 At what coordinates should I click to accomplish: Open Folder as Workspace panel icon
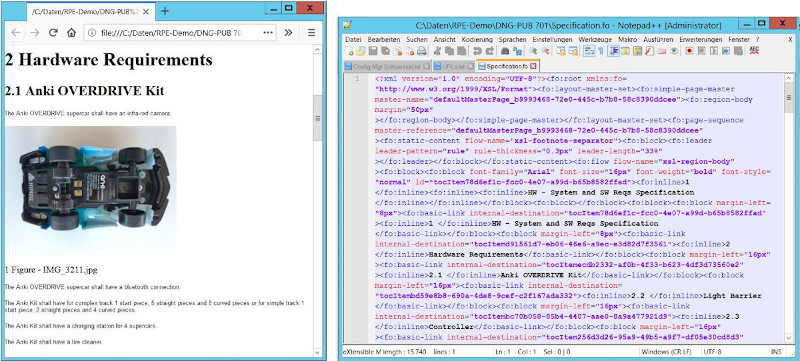coord(662,51)
